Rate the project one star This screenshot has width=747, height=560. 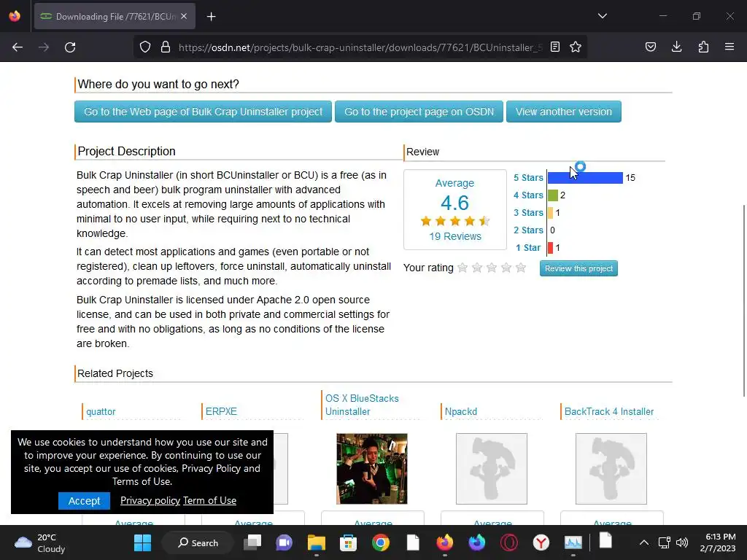(x=462, y=268)
